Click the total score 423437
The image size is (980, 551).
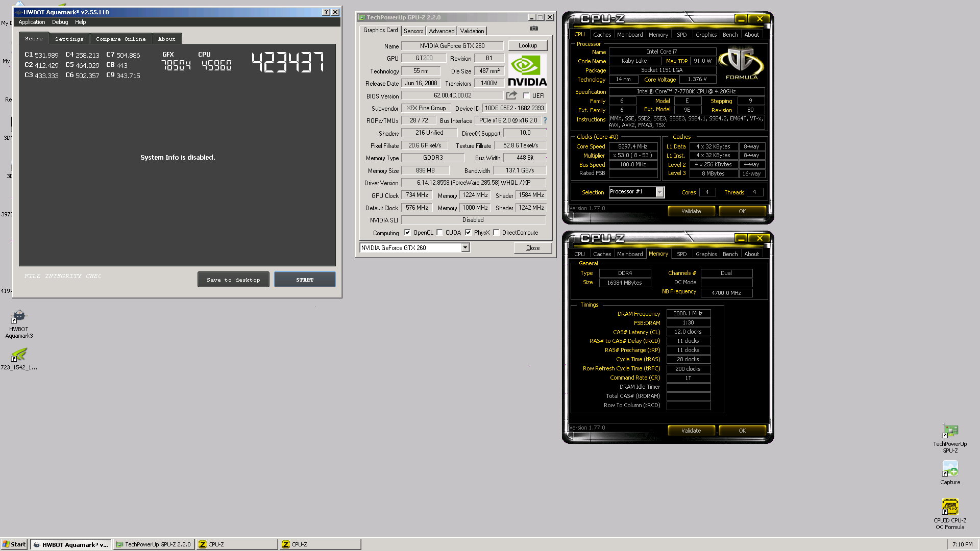tap(288, 62)
